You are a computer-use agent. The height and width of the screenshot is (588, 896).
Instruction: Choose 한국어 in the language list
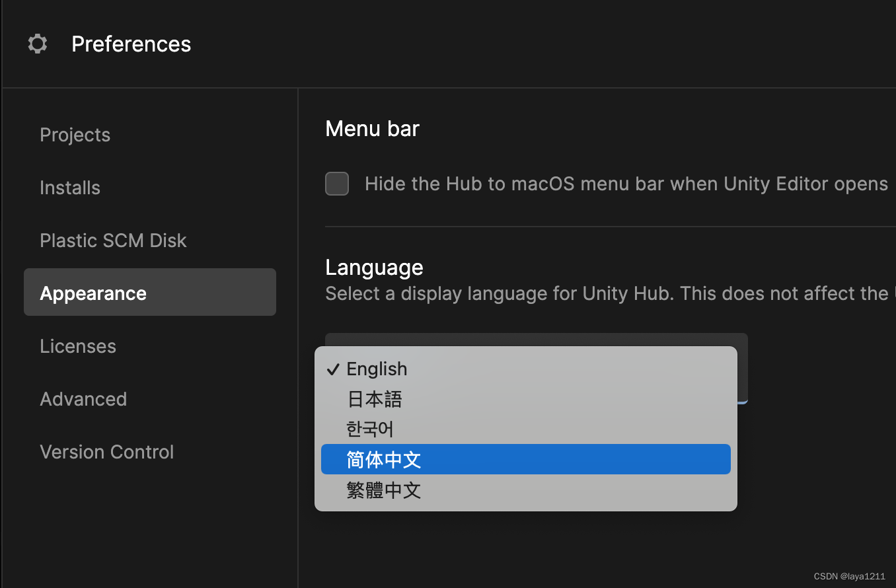click(526, 429)
